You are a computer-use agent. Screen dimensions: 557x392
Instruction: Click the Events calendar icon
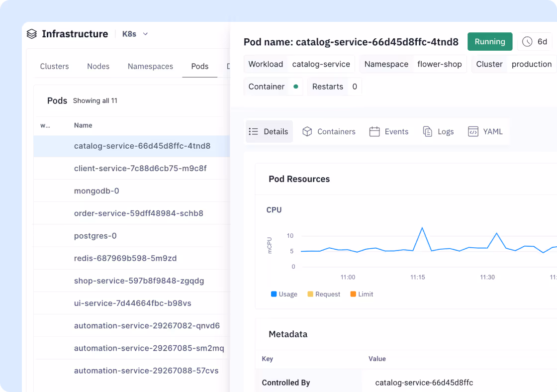374,131
